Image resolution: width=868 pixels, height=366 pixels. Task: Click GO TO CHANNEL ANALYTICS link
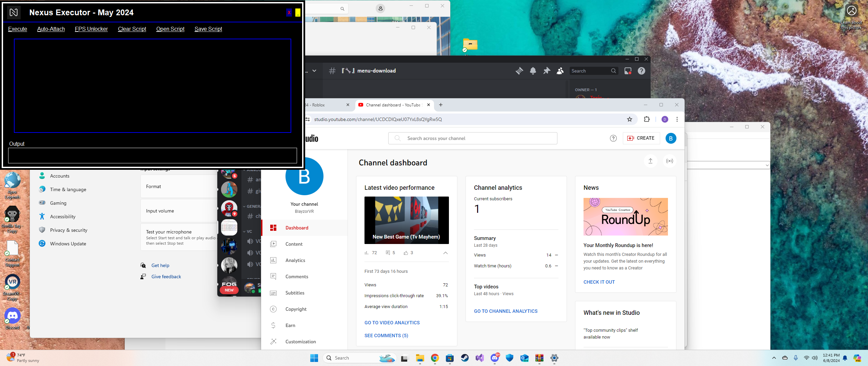pos(506,311)
